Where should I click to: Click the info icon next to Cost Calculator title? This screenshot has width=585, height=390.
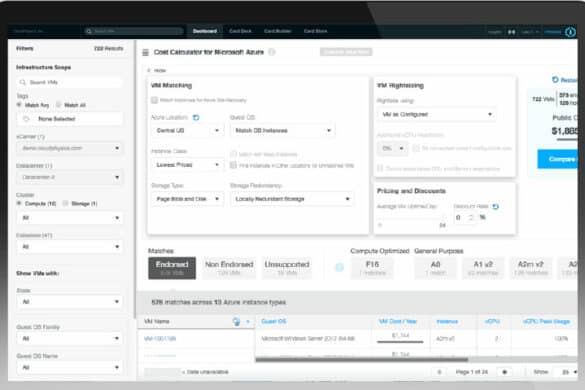click(272, 52)
